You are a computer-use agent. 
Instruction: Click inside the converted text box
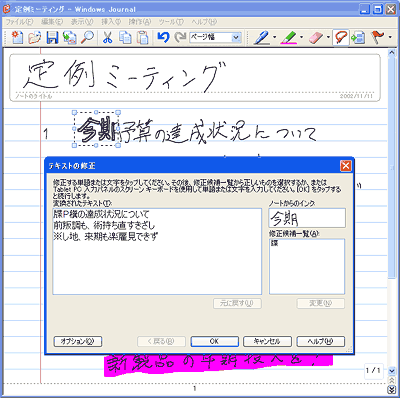pyautogui.click(x=157, y=251)
